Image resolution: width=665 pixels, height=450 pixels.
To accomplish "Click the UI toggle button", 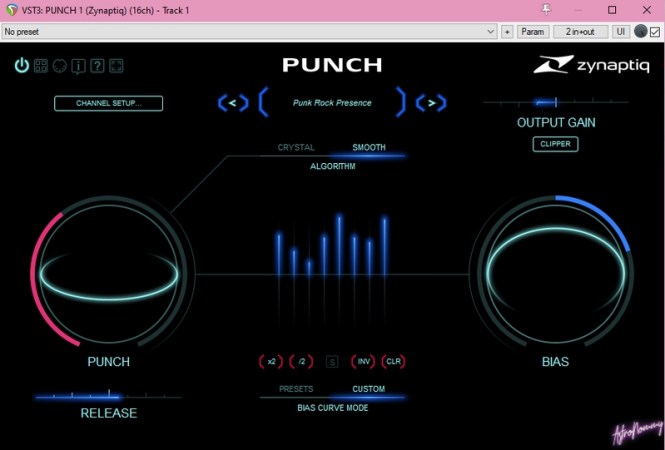I will (620, 32).
